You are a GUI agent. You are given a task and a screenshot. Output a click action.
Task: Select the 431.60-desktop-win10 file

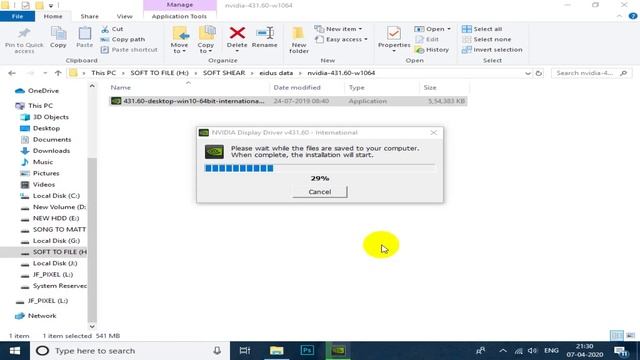point(288,101)
